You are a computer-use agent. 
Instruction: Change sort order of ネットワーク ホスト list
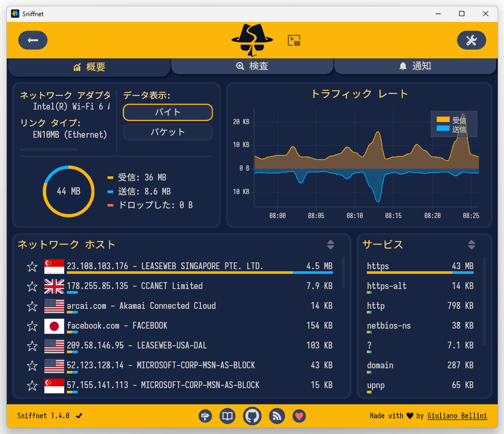[330, 245]
